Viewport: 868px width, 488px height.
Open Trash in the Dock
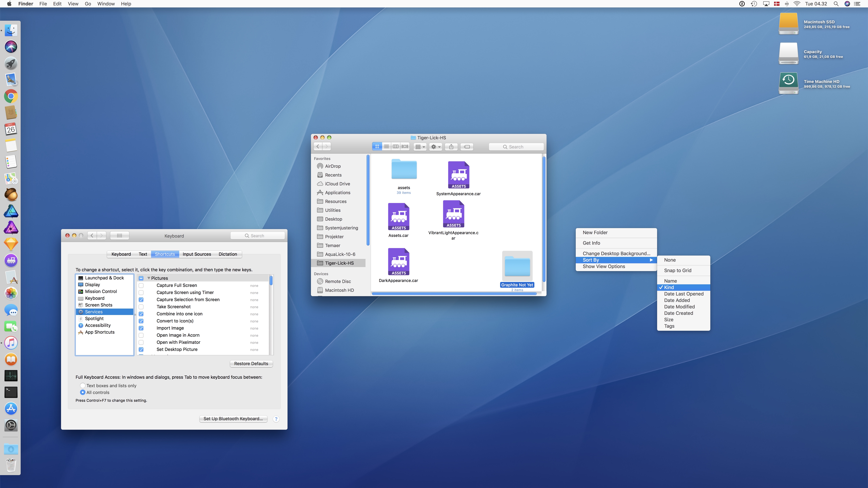click(x=11, y=465)
